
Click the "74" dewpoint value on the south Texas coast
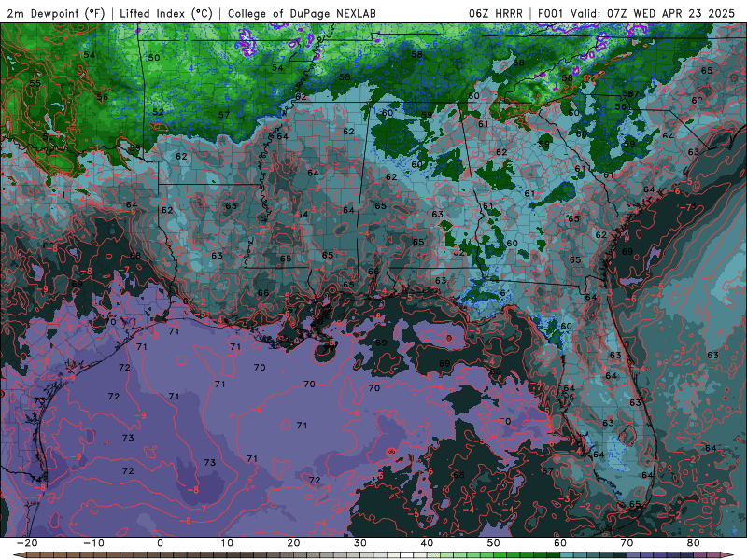tap(35, 480)
